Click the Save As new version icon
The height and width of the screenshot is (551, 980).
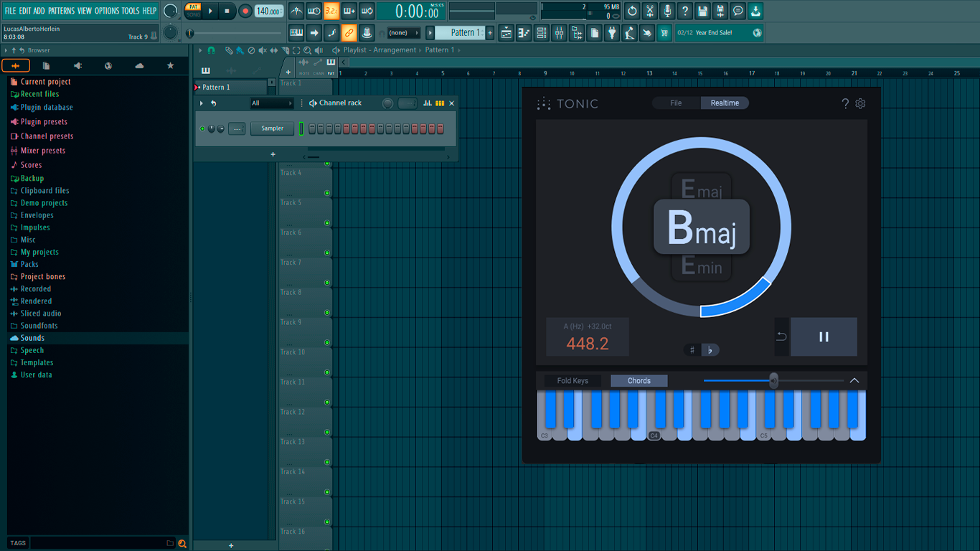coord(720,11)
